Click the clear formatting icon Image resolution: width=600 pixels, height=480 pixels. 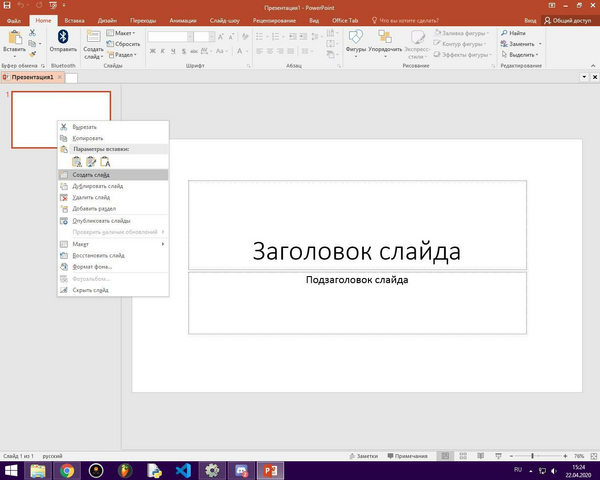pos(245,37)
